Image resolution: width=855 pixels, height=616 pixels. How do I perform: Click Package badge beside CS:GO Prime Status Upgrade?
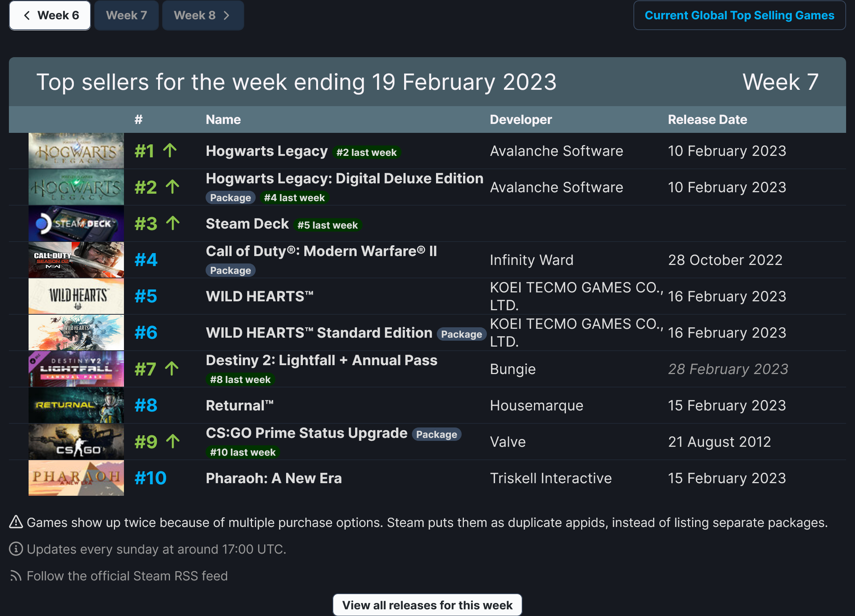(436, 434)
